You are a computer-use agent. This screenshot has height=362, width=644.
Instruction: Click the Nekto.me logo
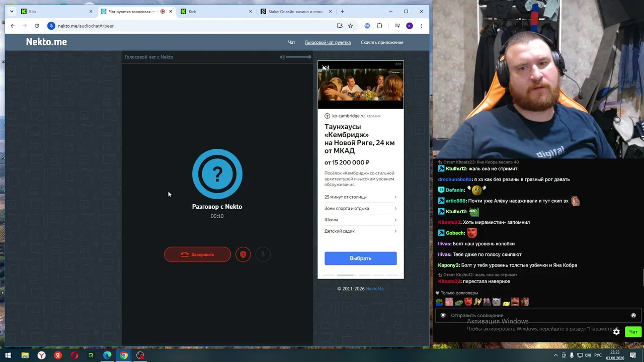[x=46, y=42]
